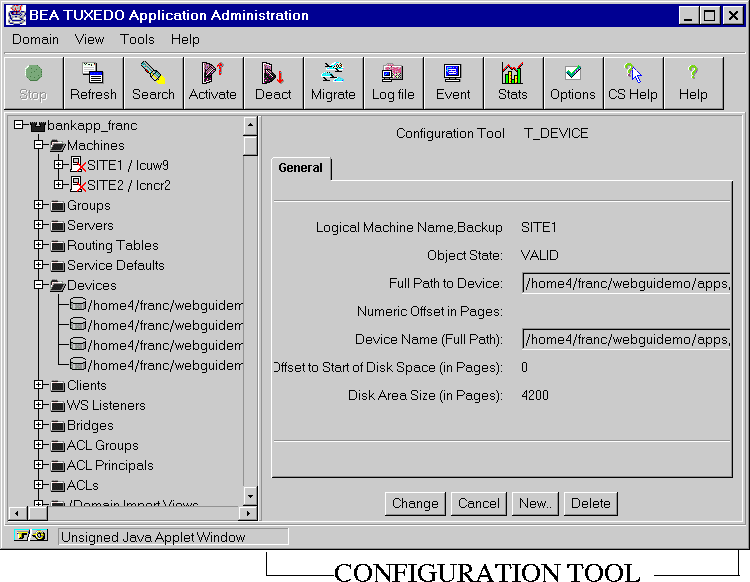Open the Domain menu
The image size is (750, 582).
(35, 40)
